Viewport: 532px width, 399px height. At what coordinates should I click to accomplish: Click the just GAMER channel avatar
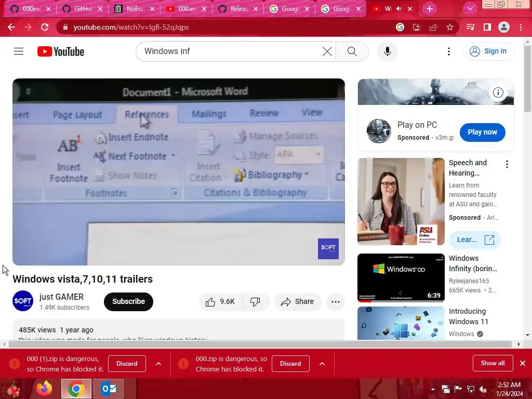23,301
